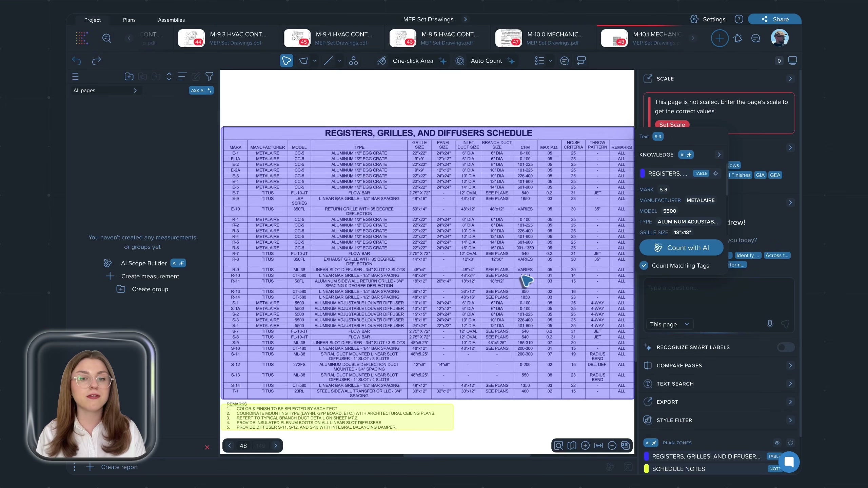Viewport: 868px width, 488px height.
Task: Toggle Recognize Smart Labels switch
Action: coord(786,347)
